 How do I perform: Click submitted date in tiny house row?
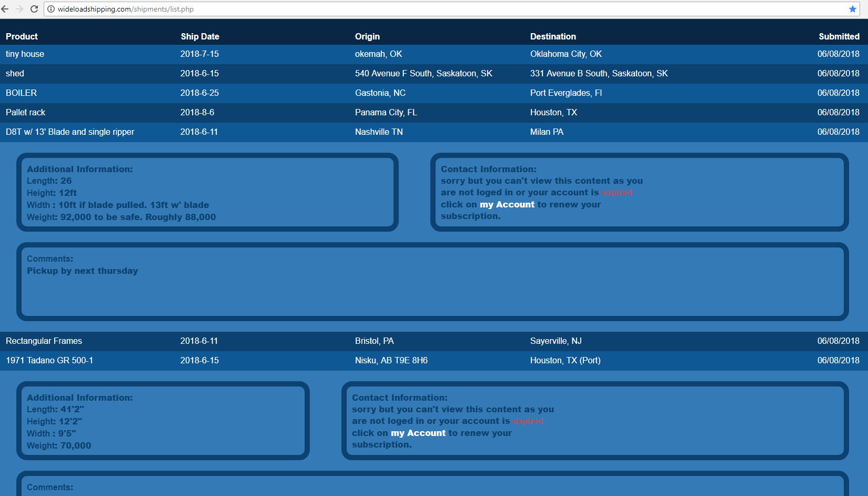[839, 54]
